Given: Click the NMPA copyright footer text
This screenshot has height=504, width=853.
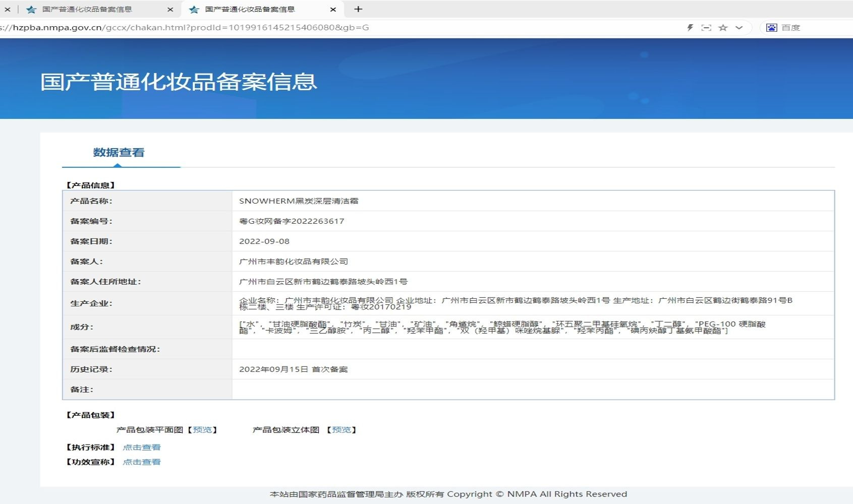Looking at the screenshot, I should pos(448,494).
